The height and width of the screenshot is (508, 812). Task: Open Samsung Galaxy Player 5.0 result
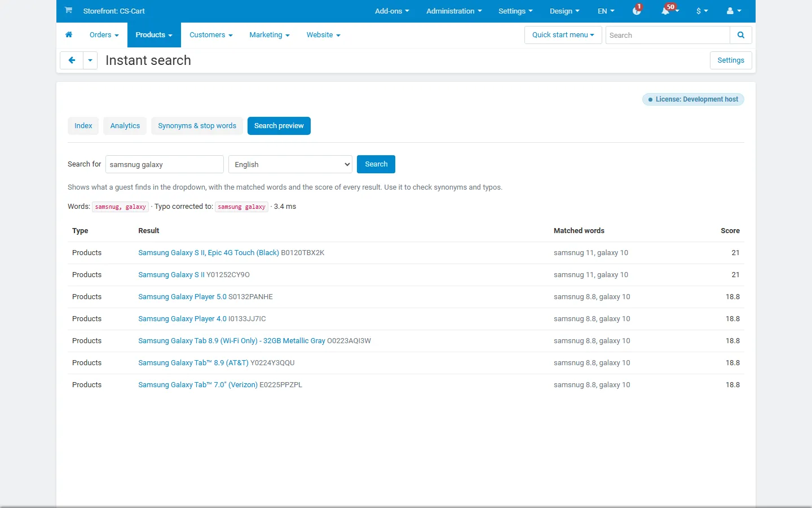point(182,297)
